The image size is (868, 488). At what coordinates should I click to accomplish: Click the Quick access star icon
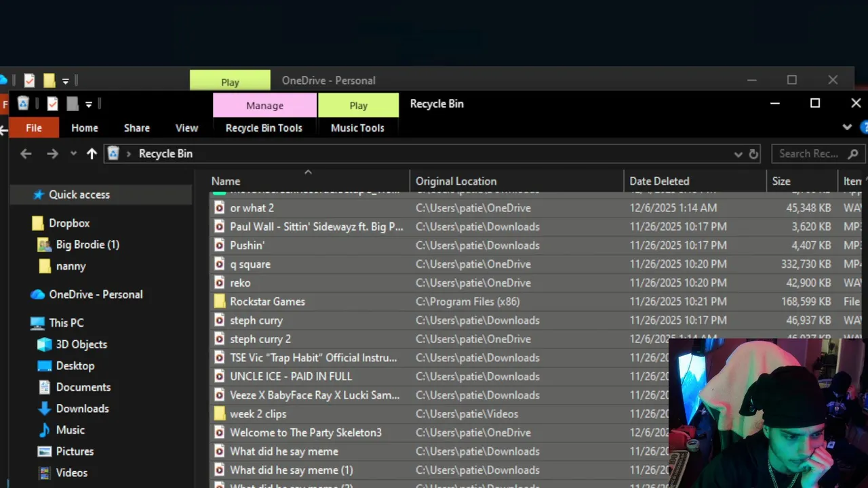pos(38,195)
